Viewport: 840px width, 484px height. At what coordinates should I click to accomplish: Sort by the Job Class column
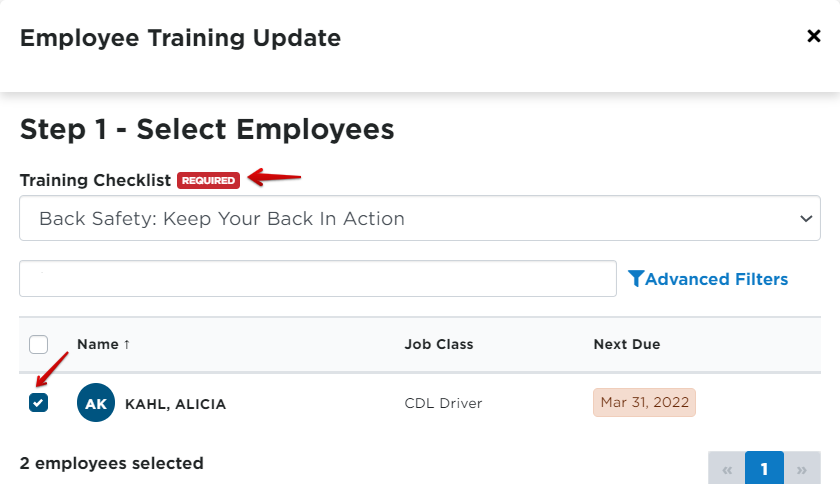pyautogui.click(x=439, y=344)
